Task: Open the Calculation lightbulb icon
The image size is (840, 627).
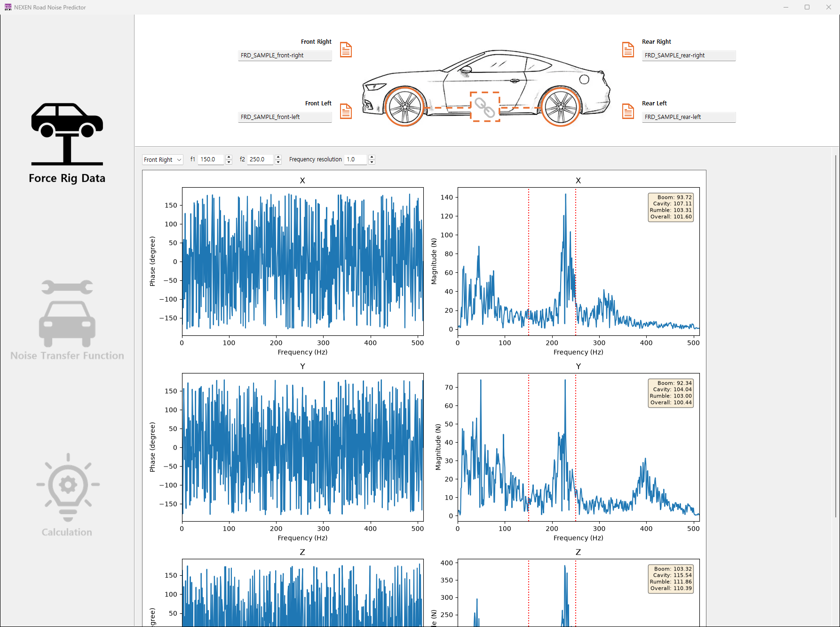Action: pos(68,487)
